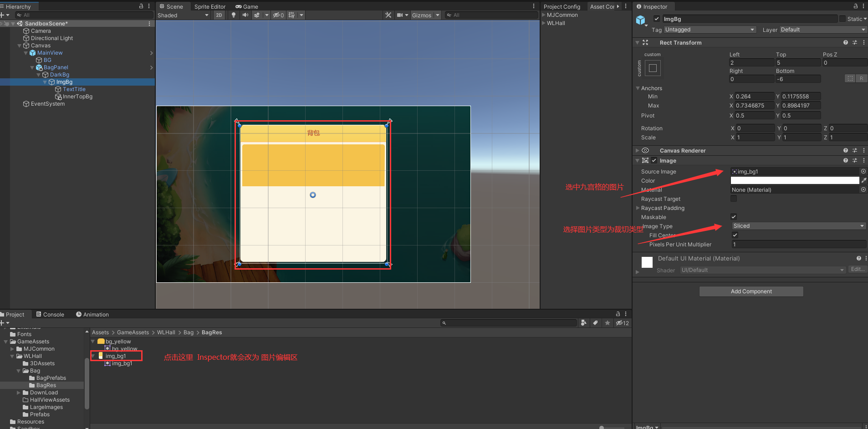
Task: Click the Add Component button
Action: point(751,291)
